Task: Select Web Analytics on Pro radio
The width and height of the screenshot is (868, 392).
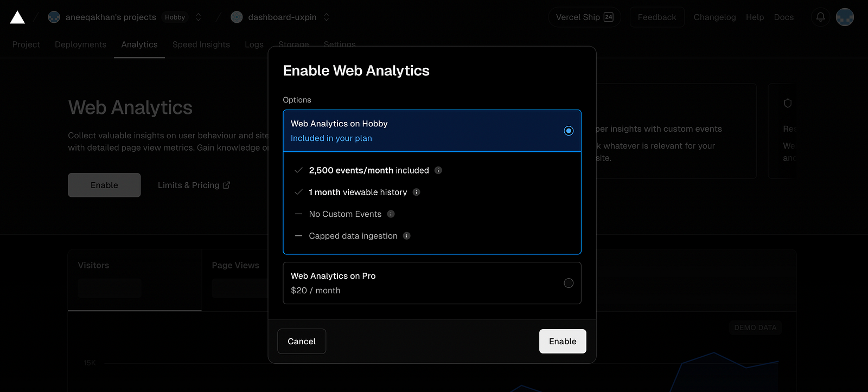Action: (x=569, y=283)
